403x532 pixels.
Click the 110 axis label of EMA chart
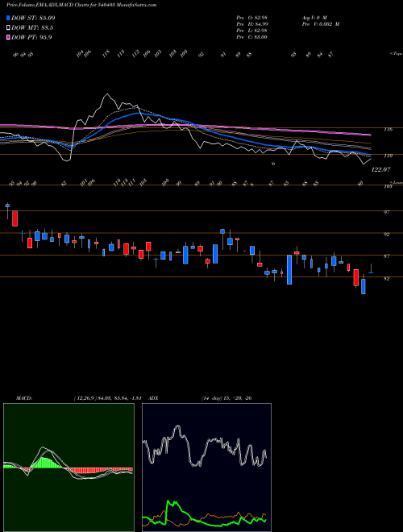click(388, 156)
